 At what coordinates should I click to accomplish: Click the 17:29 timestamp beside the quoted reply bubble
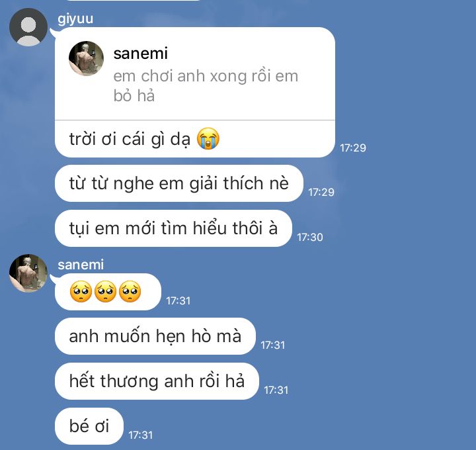[x=353, y=148]
